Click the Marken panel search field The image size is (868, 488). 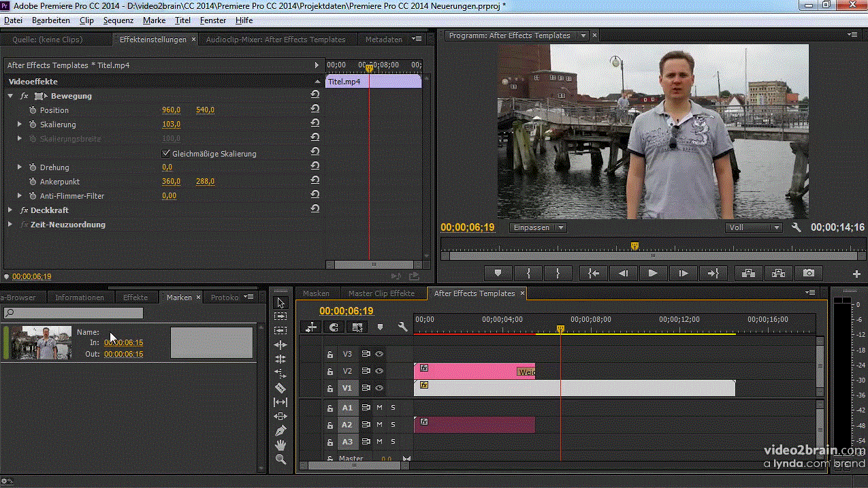point(74,313)
